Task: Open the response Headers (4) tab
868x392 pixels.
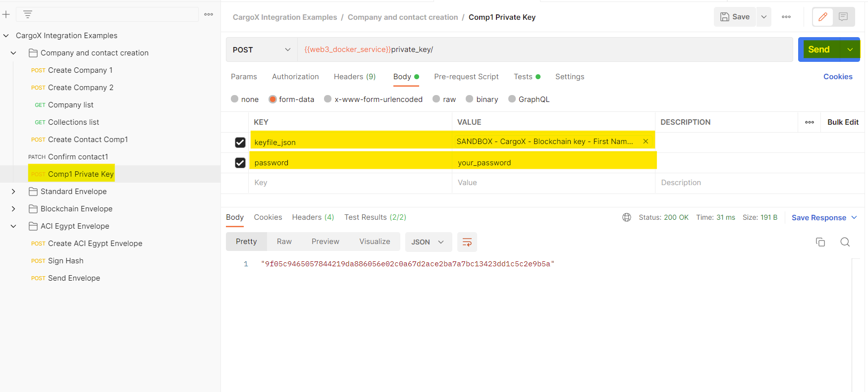Action: click(x=313, y=217)
